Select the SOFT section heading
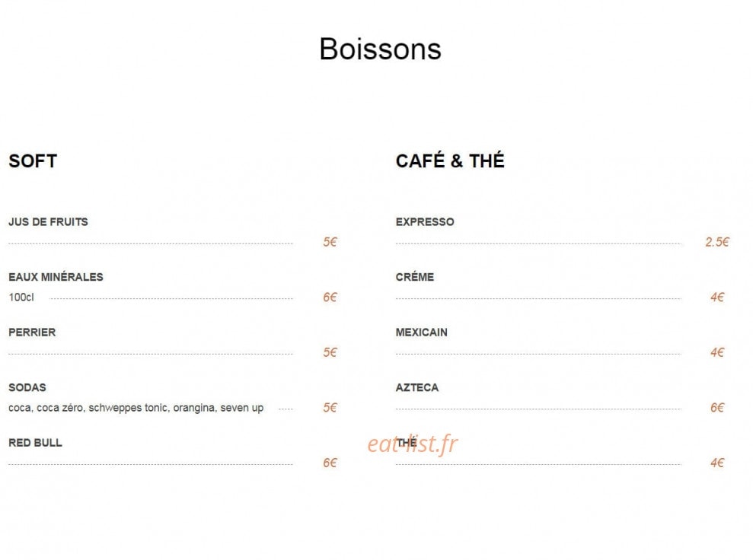753x560 pixels. pyautogui.click(x=33, y=161)
